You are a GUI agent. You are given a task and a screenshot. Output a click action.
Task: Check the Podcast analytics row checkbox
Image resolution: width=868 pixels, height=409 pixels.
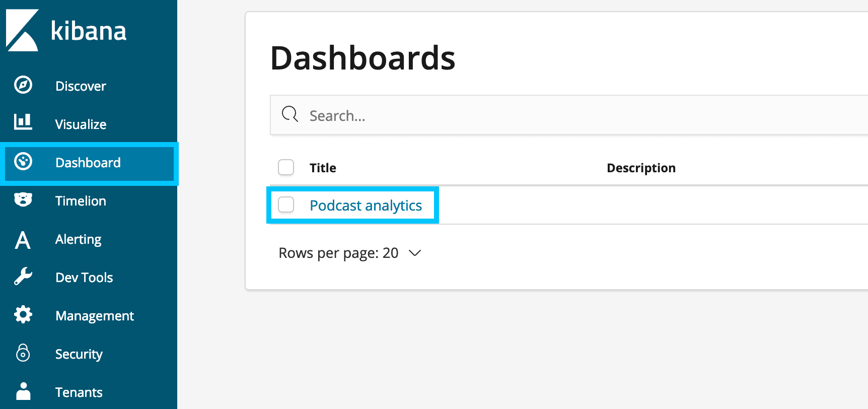(x=286, y=204)
